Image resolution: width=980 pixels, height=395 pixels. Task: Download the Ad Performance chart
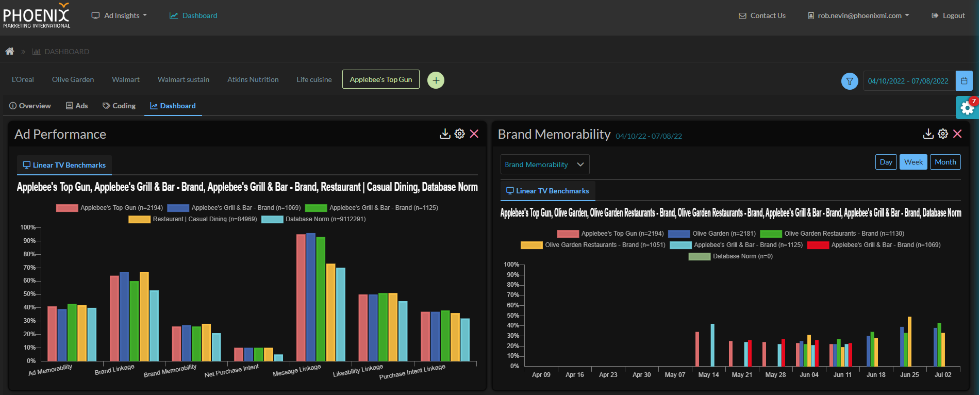445,134
